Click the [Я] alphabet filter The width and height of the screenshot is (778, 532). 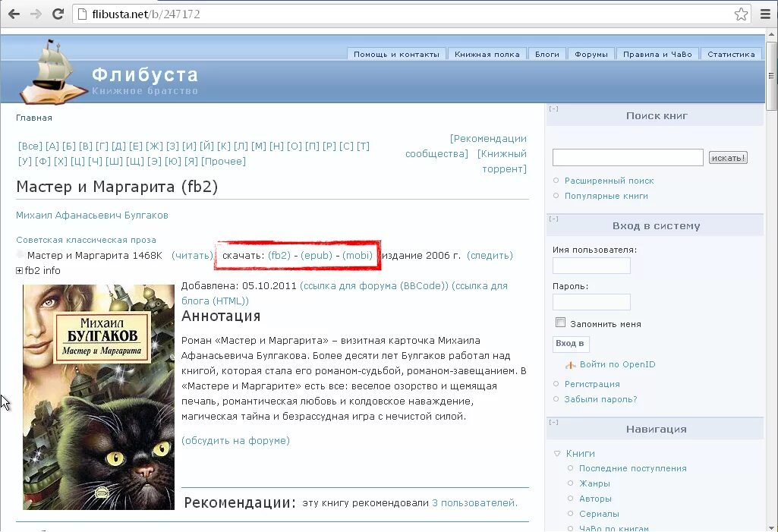tap(191, 162)
